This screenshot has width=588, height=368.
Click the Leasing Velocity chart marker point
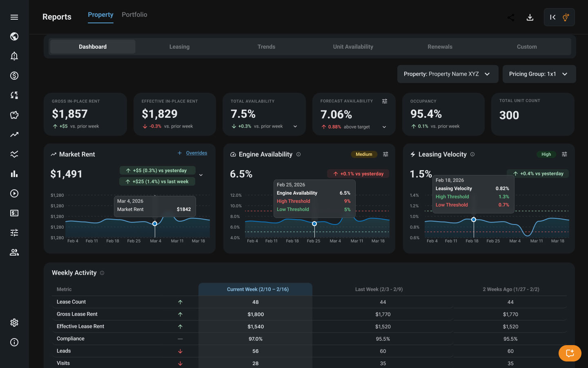coord(474,220)
